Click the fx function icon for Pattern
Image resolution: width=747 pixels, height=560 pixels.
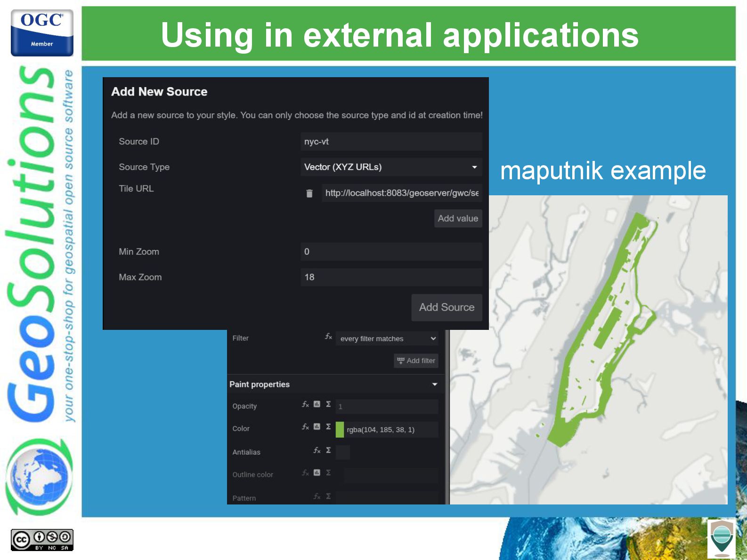(317, 496)
